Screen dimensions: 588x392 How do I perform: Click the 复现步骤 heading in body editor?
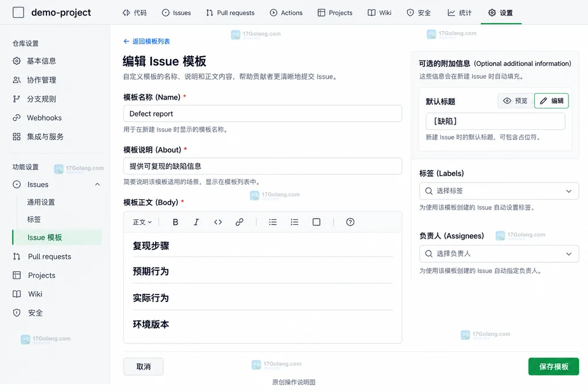click(151, 246)
